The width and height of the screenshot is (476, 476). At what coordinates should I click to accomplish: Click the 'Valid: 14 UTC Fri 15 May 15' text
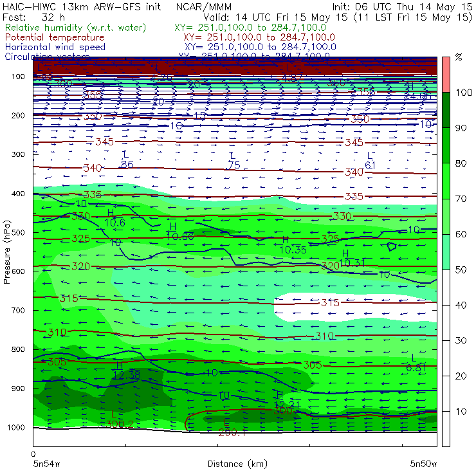coord(275,17)
